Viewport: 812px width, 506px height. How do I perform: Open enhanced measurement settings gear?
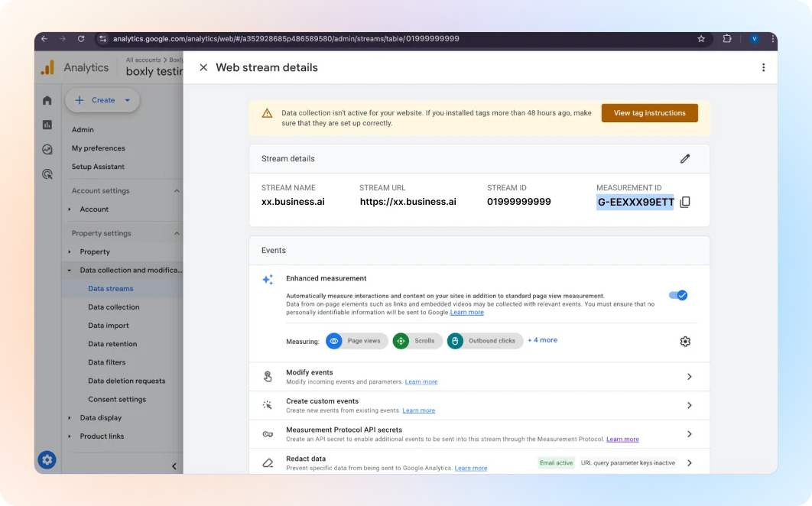(x=685, y=342)
